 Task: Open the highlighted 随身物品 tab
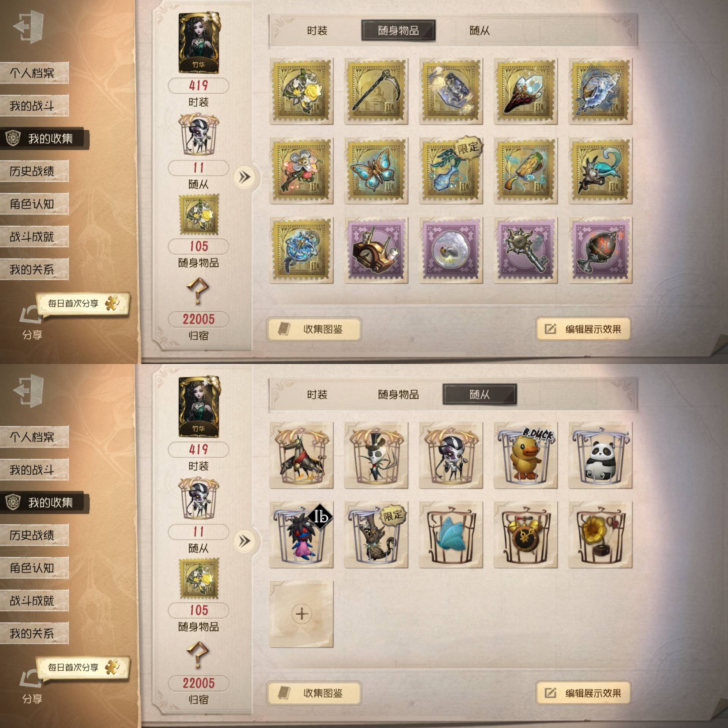(x=399, y=31)
